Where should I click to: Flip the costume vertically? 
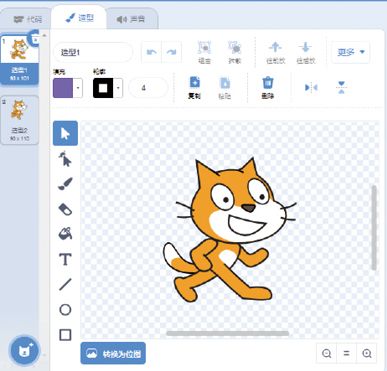point(341,88)
